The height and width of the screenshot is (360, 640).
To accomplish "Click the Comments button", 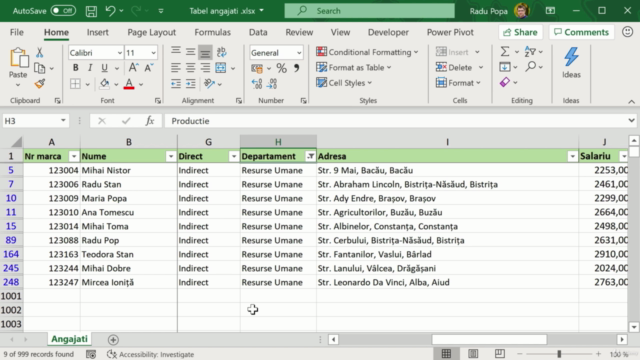I will coord(581,32).
